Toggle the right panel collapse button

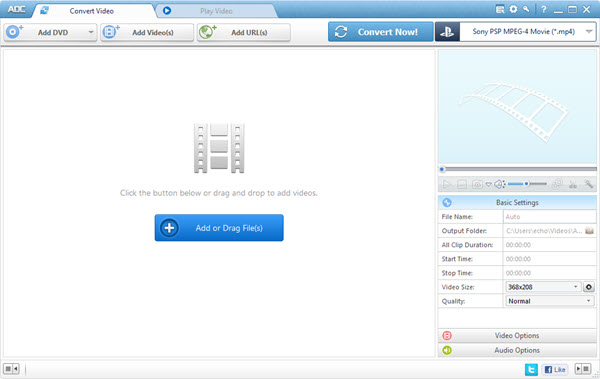coord(583,369)
